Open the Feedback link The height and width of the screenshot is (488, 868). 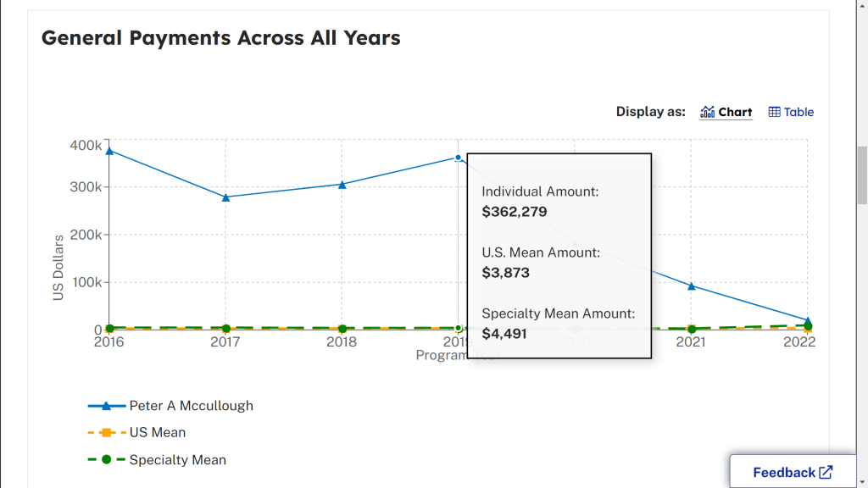click(783, 473)
